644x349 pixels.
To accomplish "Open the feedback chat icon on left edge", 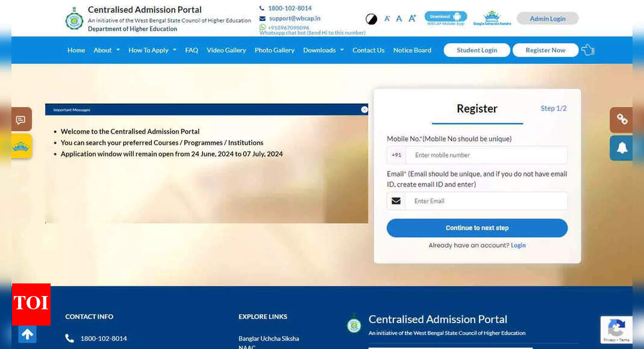I will (21, 119).
